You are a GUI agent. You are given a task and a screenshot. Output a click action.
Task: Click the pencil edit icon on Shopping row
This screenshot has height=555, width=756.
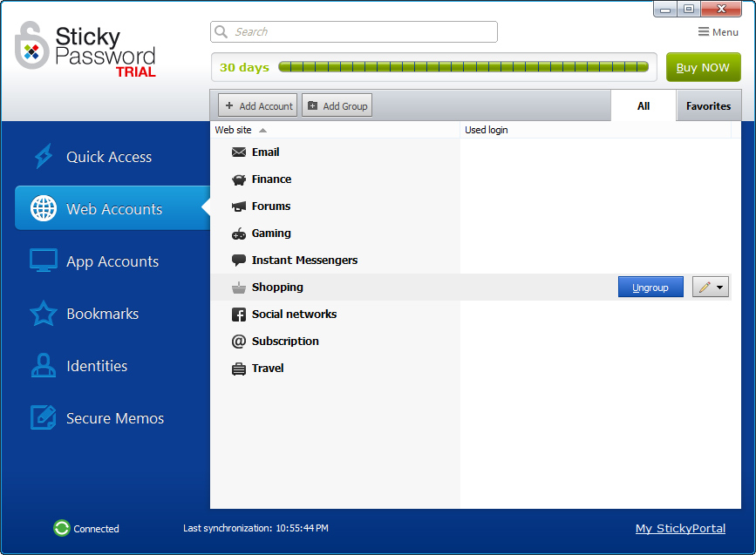(x=705, y=288)
